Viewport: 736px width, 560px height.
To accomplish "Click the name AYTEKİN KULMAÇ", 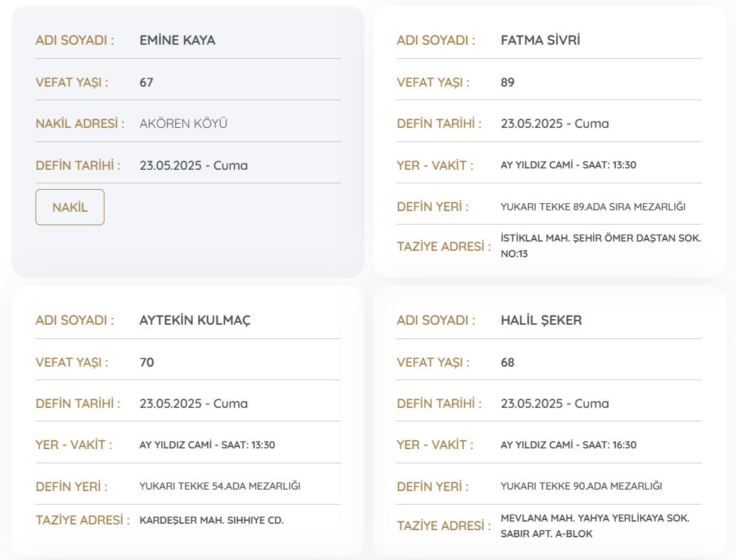I will click(195, 321).
